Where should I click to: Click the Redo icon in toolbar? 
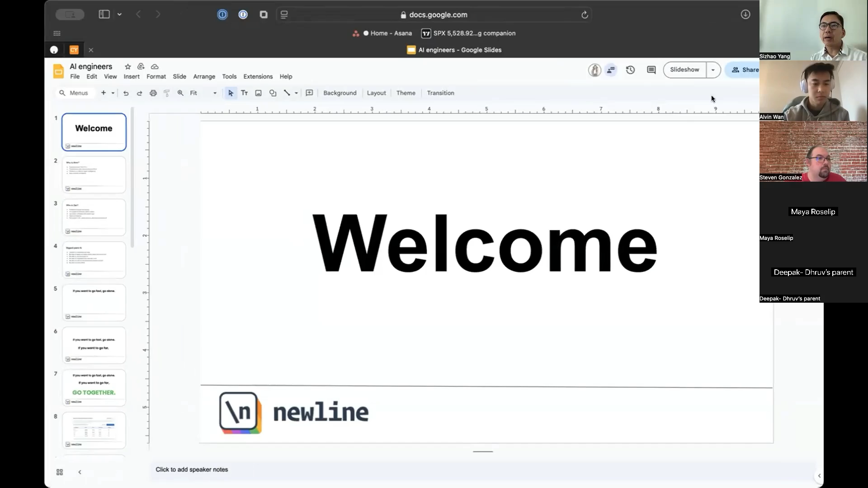point(139,93)
